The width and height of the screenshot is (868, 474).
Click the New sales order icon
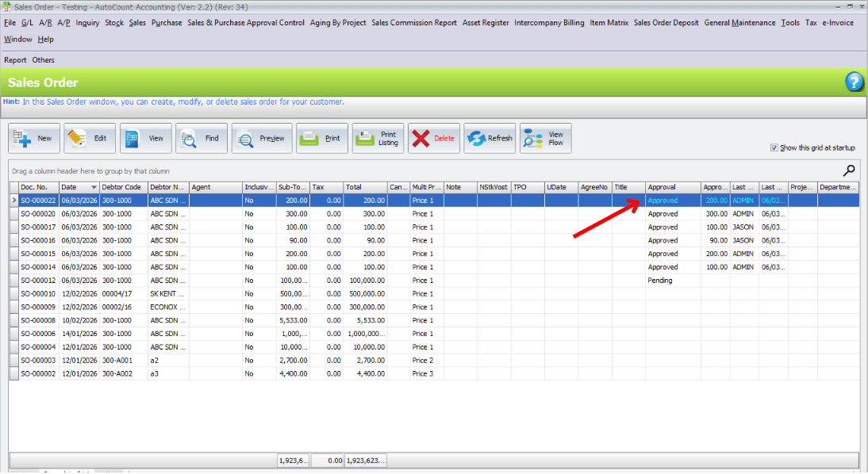22,139
